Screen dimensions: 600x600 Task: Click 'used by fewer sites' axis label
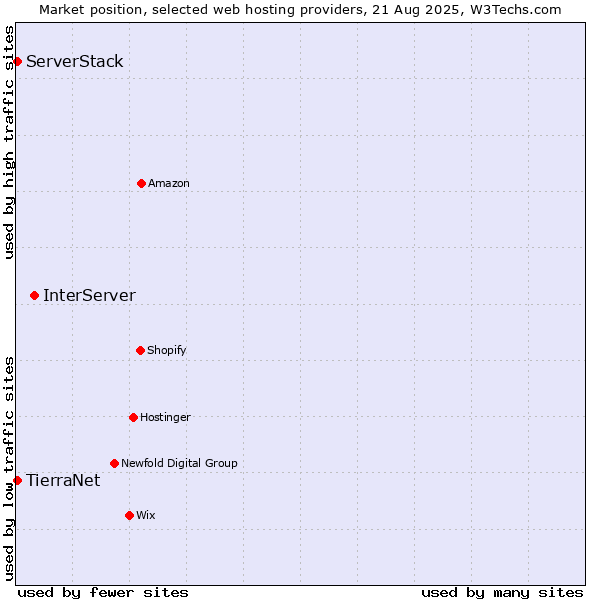(103, 593)
